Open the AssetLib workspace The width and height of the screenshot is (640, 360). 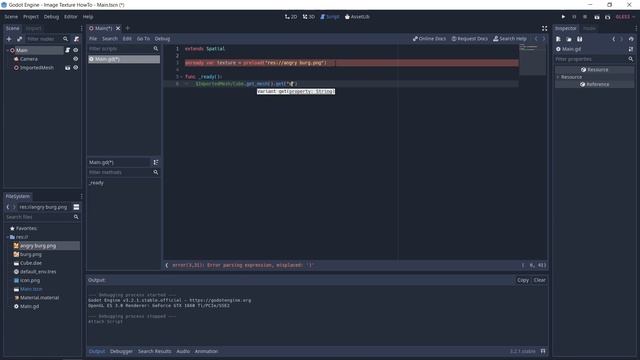pos(357,17)
